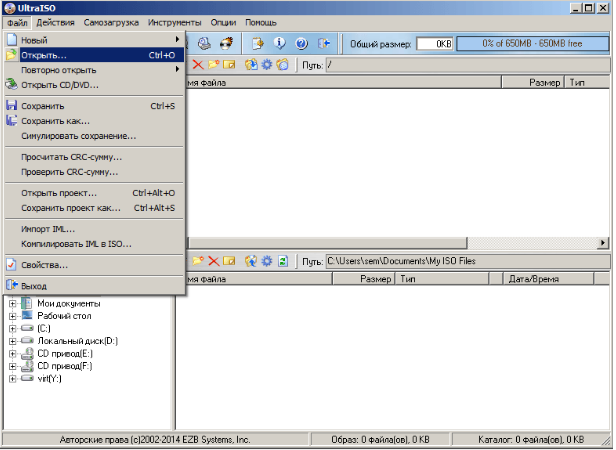
Task: Choose Сохранить проект как... entry
Action: (94, 208)
